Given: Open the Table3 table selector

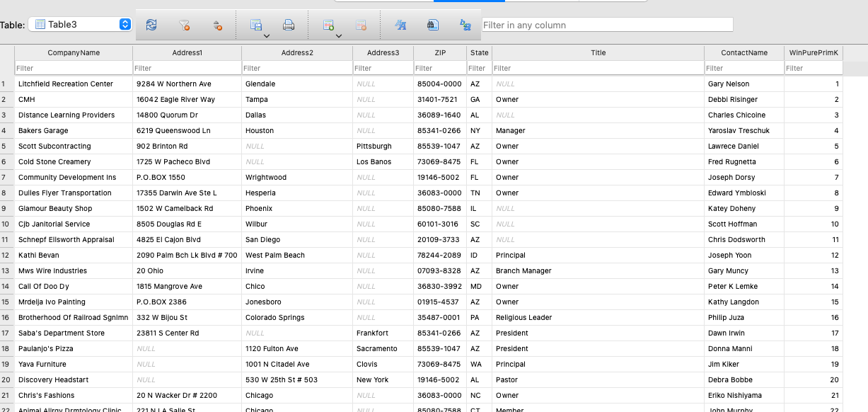Looking at the screenshot, I should coord(80,24).
